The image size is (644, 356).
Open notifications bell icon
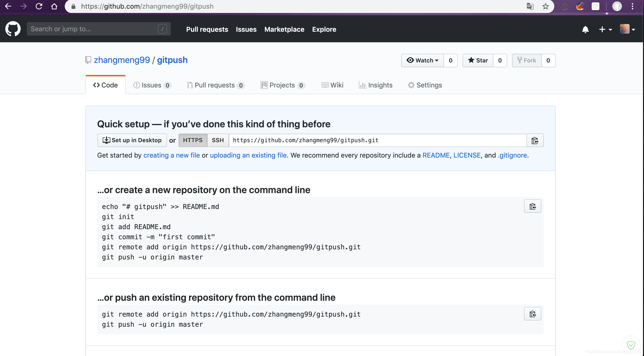coord(585,30)
